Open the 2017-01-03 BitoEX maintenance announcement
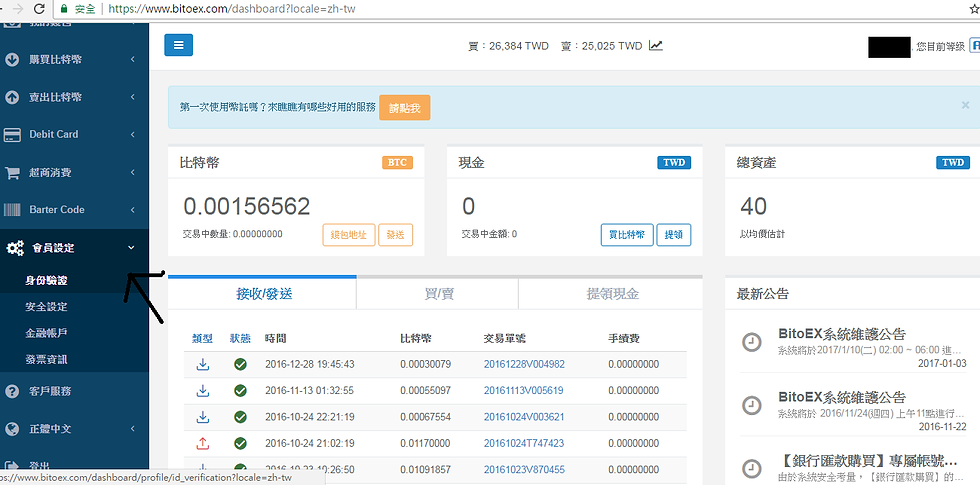This screenshot has height=485, width=980. point(842,334)
